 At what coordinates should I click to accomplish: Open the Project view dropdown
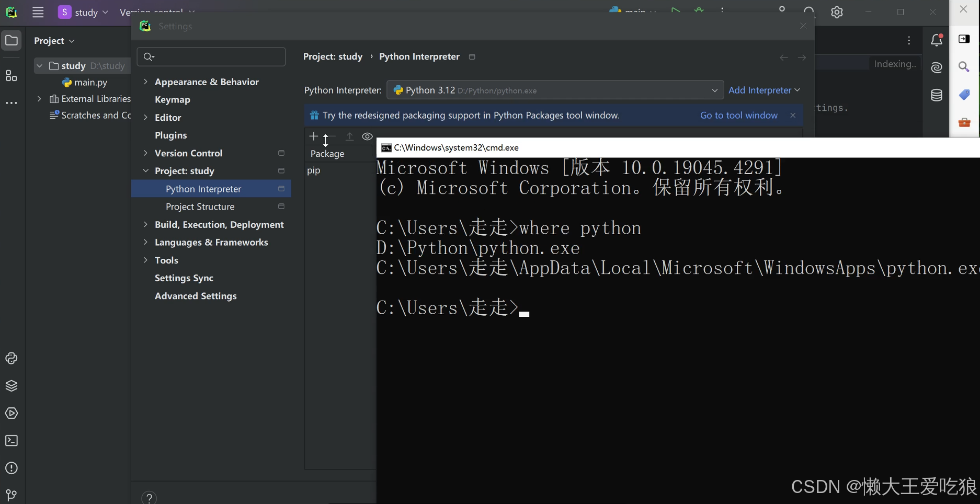tap(54, 41)
